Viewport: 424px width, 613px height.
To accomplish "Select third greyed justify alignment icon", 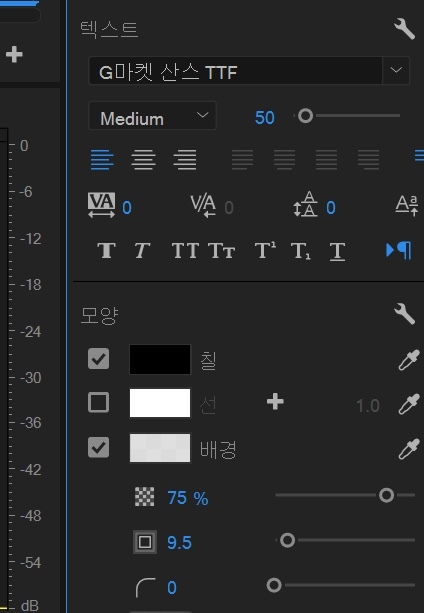I will pos(326,160).
